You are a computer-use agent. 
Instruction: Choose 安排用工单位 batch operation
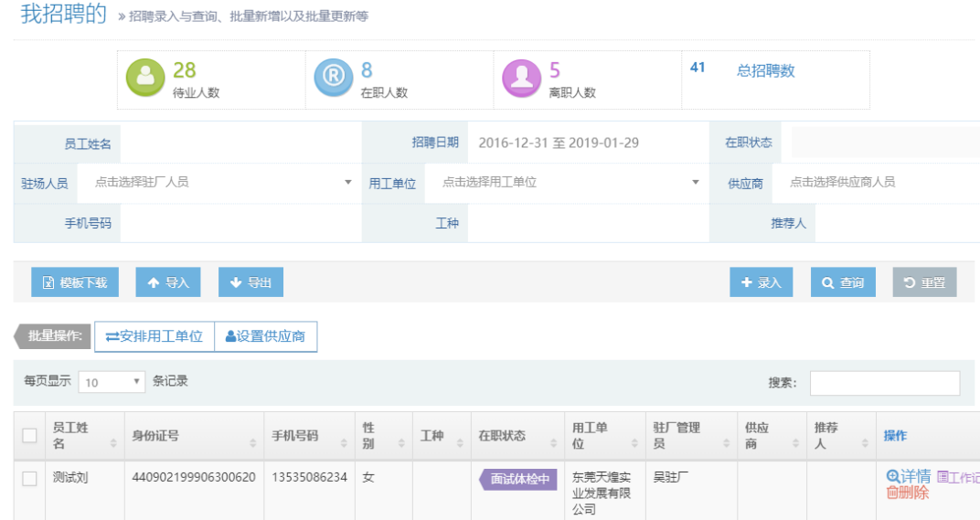(154, 336)
